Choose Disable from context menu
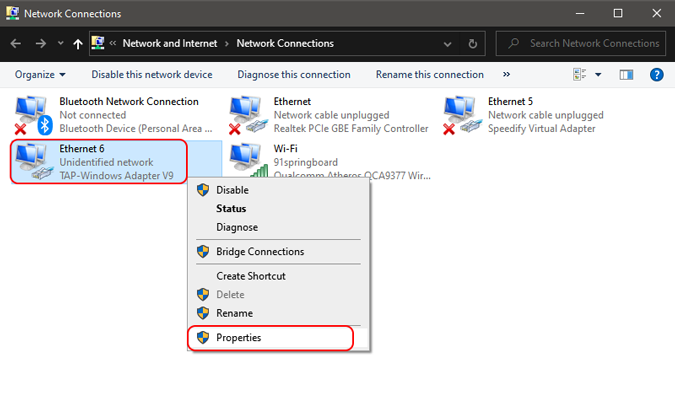 [x=279, y=190]
